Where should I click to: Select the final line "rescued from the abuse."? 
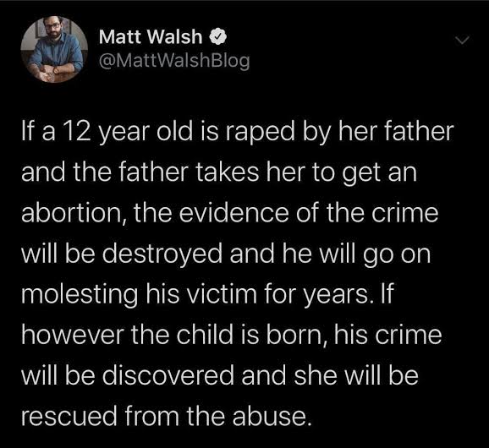tap(167, 416)
